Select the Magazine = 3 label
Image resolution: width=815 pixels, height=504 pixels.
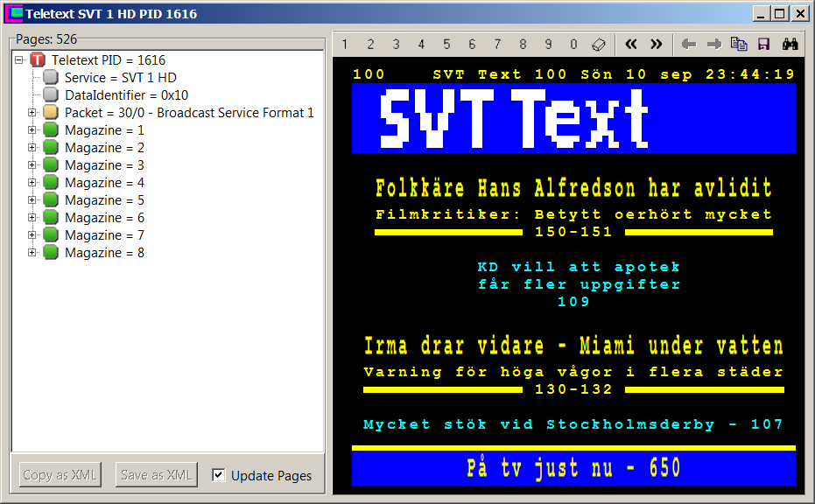[x=104, y=165]
